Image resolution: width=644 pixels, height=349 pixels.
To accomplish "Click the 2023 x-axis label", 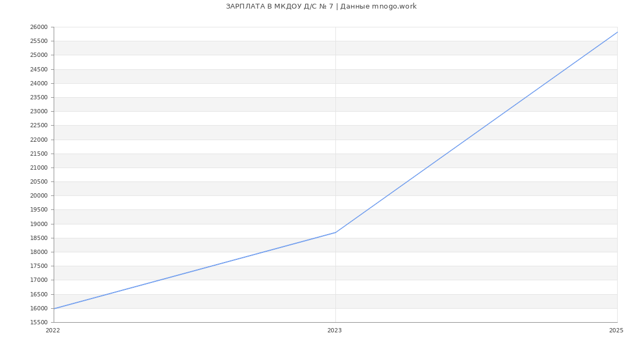I will [334, 331].
